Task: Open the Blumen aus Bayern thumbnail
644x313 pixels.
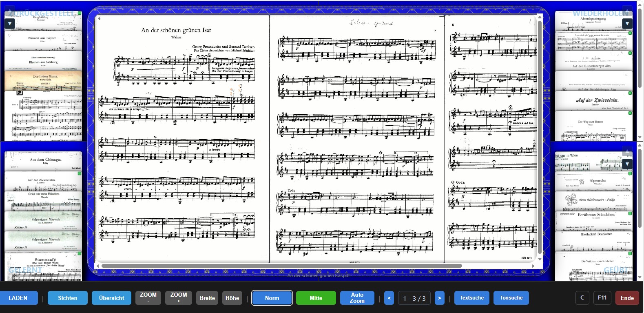Action: coord(43,40)
